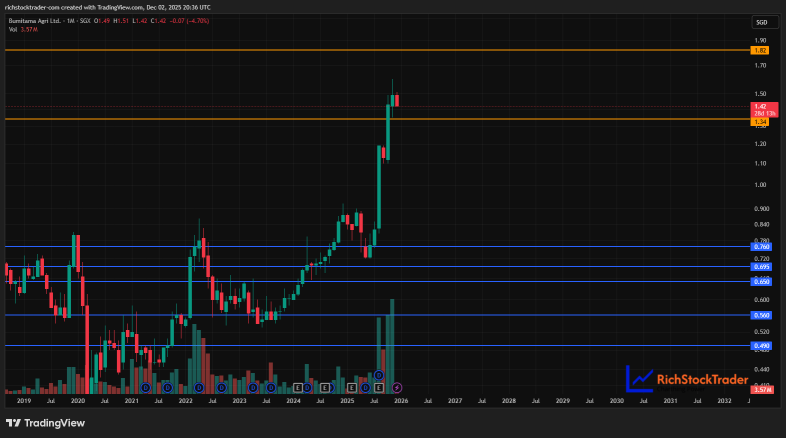Click the Vol 3.57M indicator legend
This screenshot has height=438, width=786.
[x=23, y=30]
